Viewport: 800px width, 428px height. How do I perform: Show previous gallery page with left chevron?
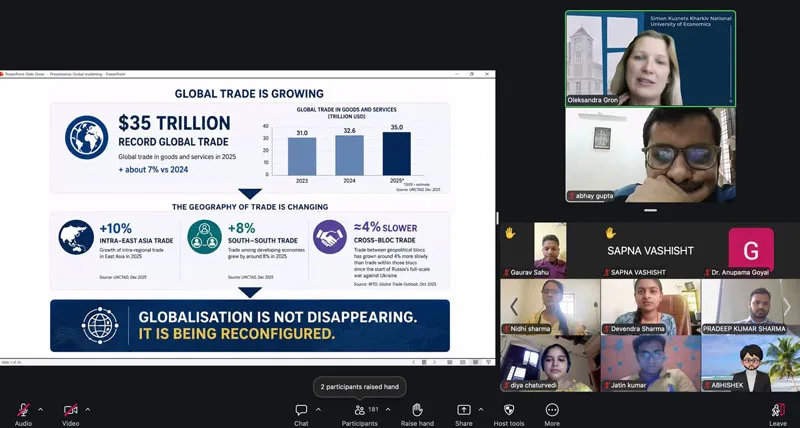pos(514,307)
